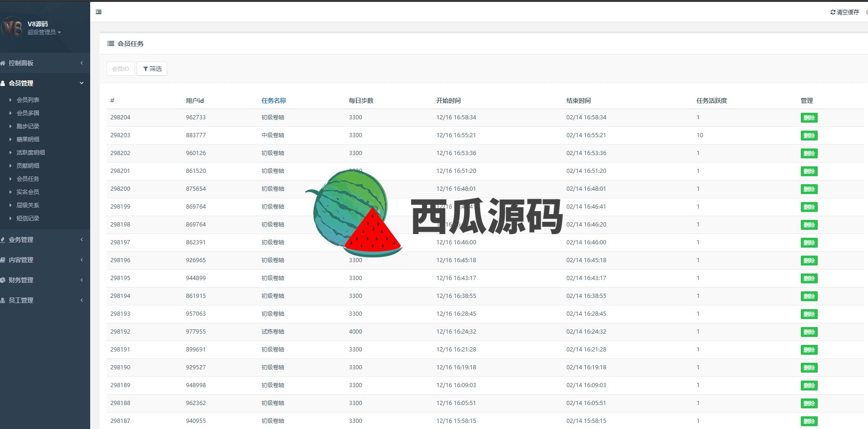Viewport: 868px width, 429px height.
Task: Click user id 883777
Action: click(196, 135)
